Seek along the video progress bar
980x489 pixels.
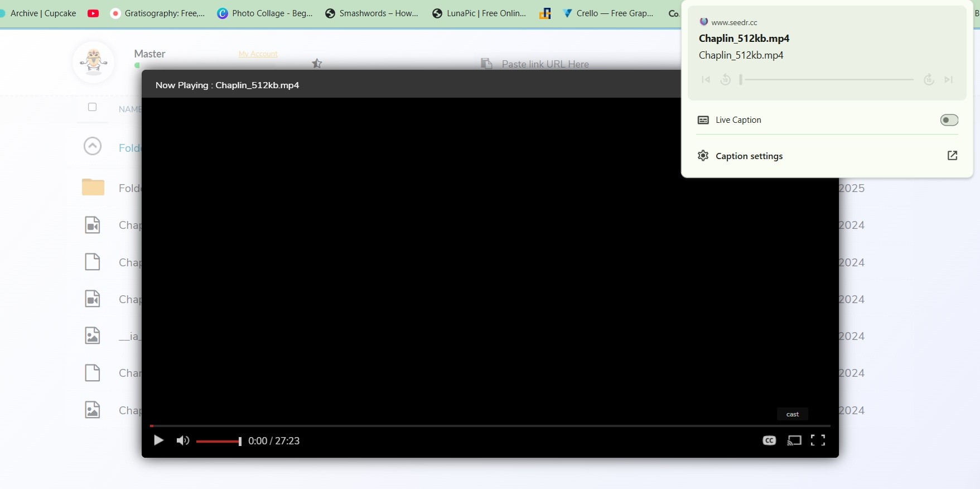tap(490, 426)
